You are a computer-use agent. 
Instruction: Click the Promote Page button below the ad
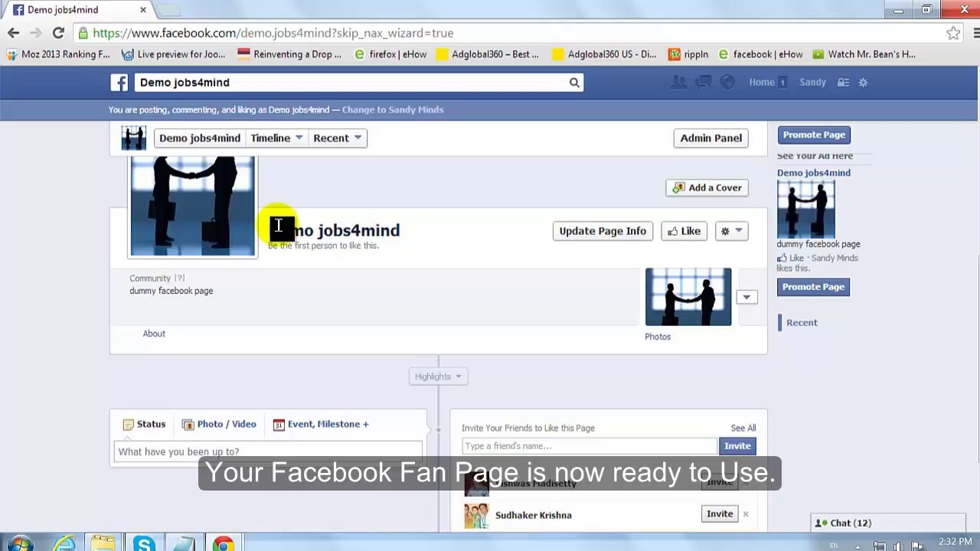pyautogui.click(x=813, y=287)
